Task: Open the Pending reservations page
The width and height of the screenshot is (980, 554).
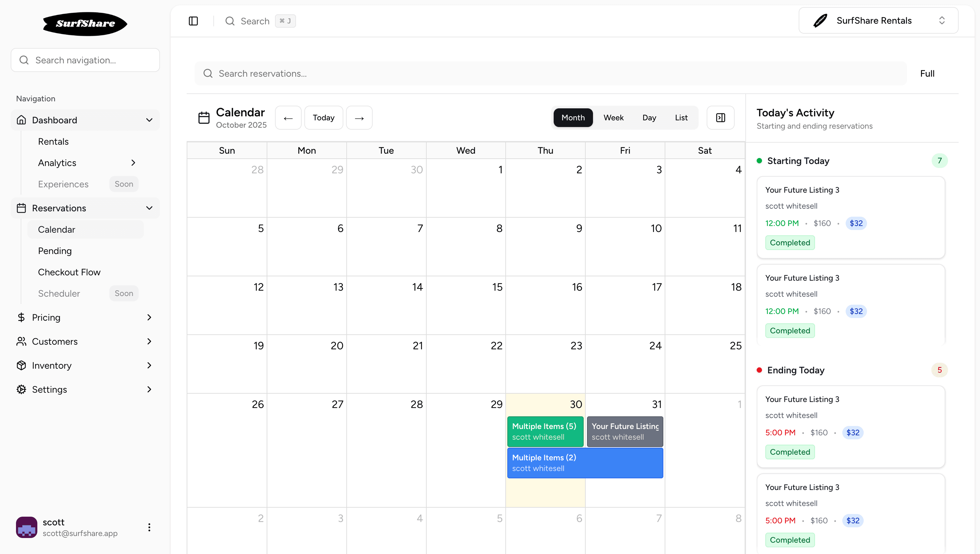Action: (55, 251)
